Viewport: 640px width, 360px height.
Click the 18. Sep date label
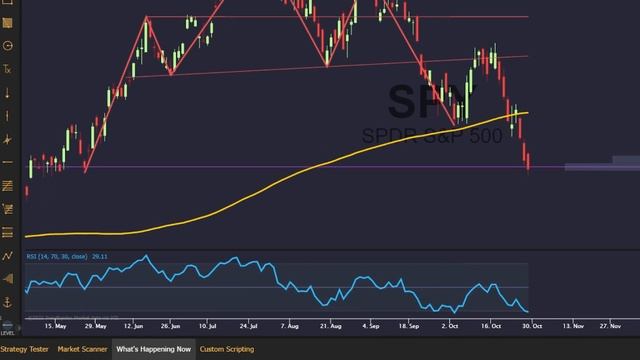click(x=409, y=326)
